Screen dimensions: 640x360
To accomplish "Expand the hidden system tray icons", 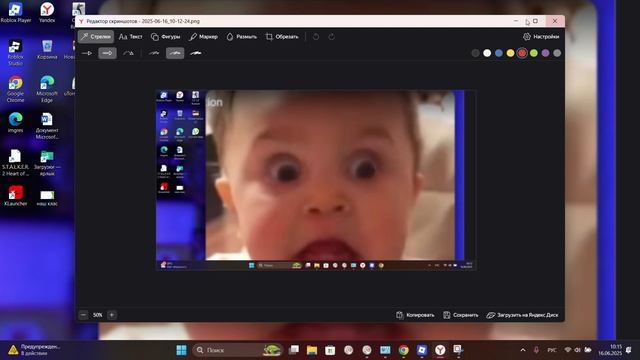I will point(523,350).
